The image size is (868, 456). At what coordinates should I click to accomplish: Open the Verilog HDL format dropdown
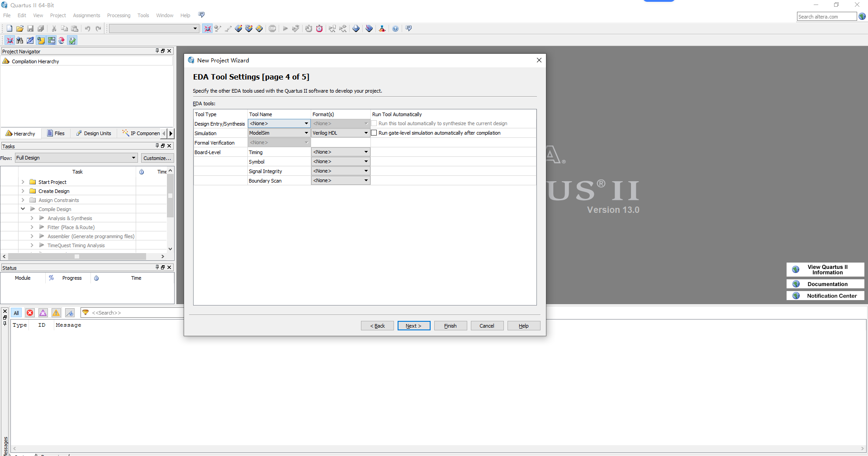pyautogui.click(x=341, y=133)
